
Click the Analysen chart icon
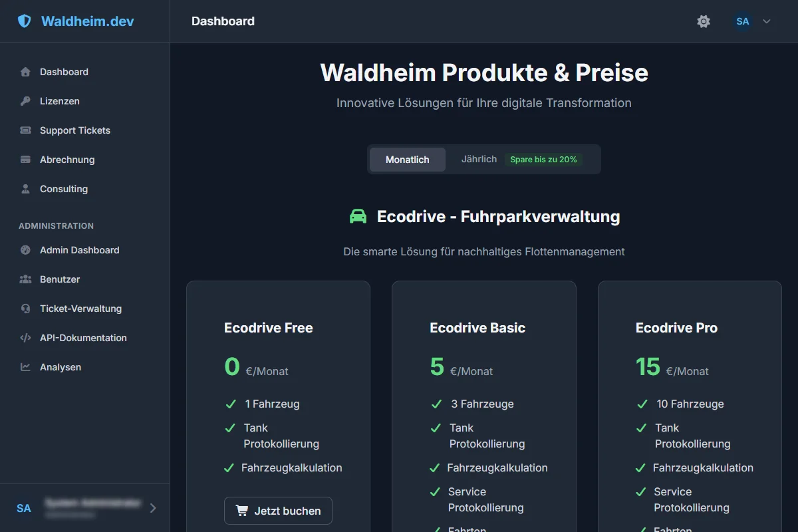coord(25,367)
